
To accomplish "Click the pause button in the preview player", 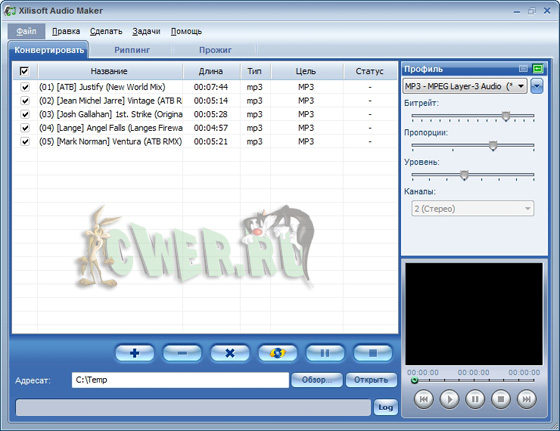I will pos(475,399).
